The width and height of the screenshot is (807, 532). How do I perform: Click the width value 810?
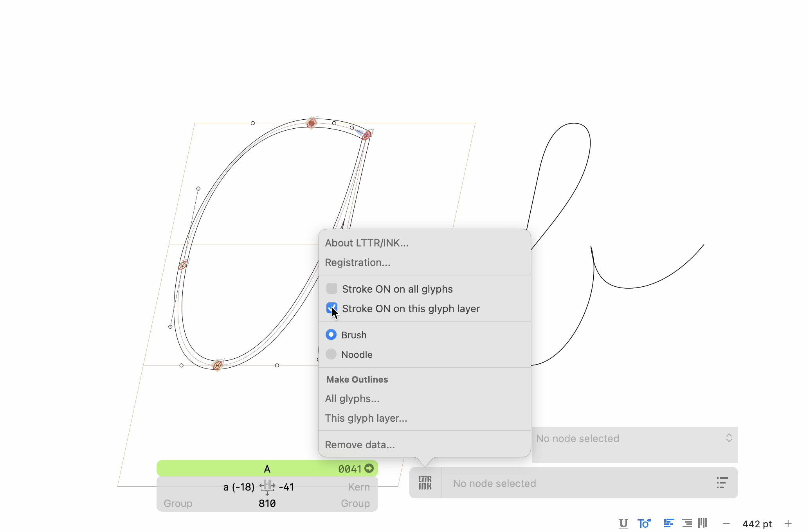[267, 503]
